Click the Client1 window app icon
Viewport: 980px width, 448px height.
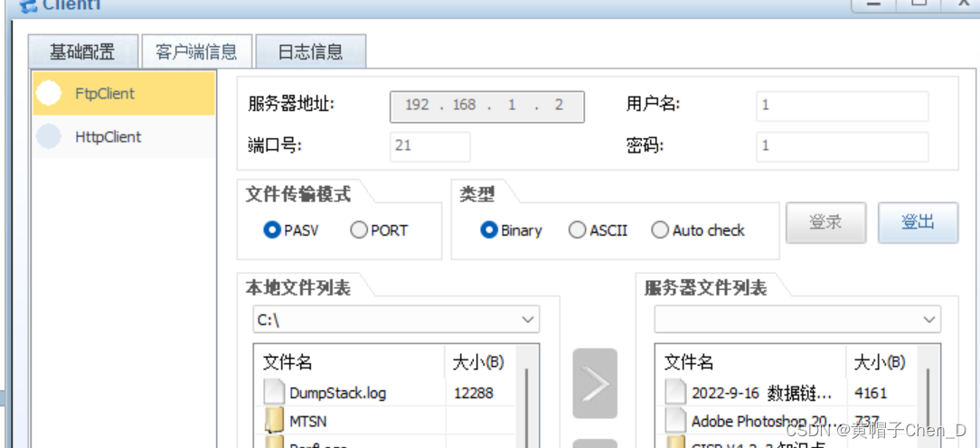(x=26, y=5)
